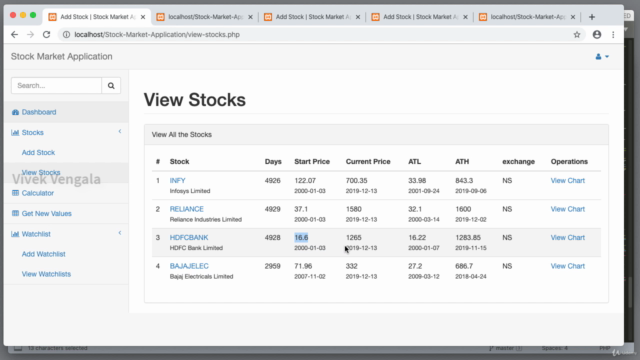640x360 pixels.
Task: Open Get New Values in sidebar
Action: (x=47, y=213)
